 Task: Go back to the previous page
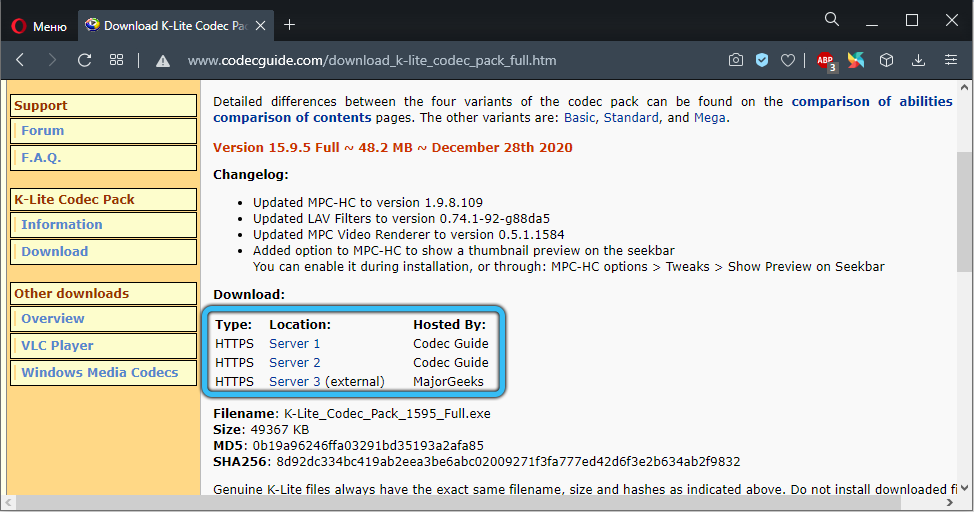pos(20,60)
